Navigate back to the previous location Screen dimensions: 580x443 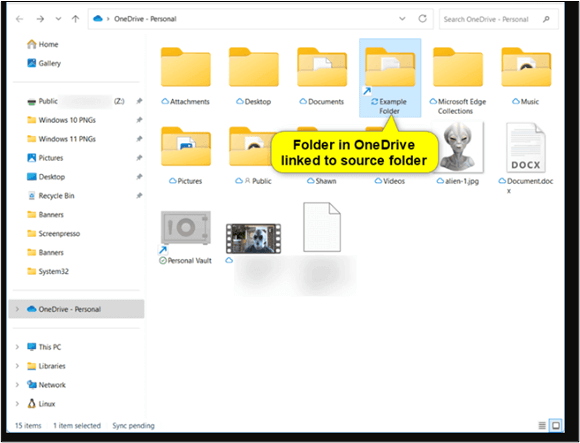pos(20,19)
